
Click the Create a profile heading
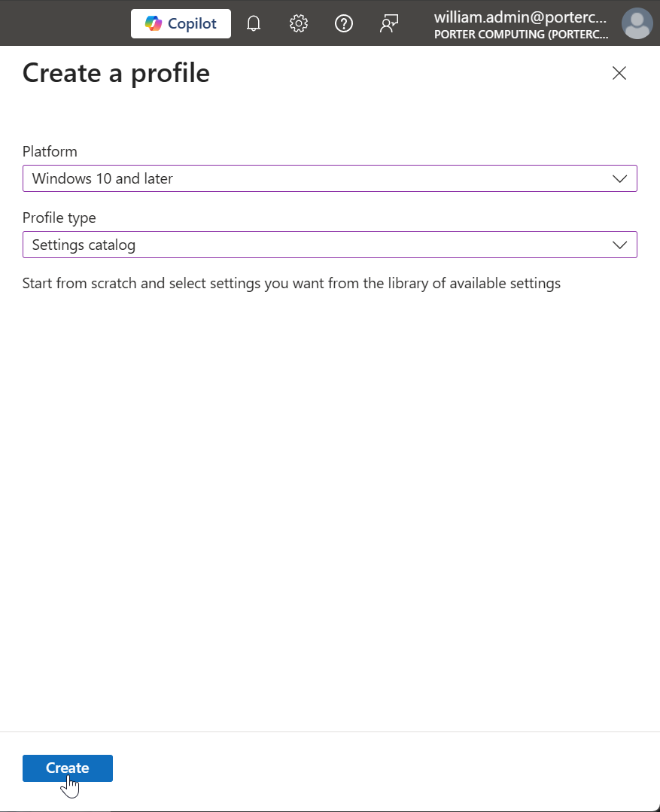[116, 73]
